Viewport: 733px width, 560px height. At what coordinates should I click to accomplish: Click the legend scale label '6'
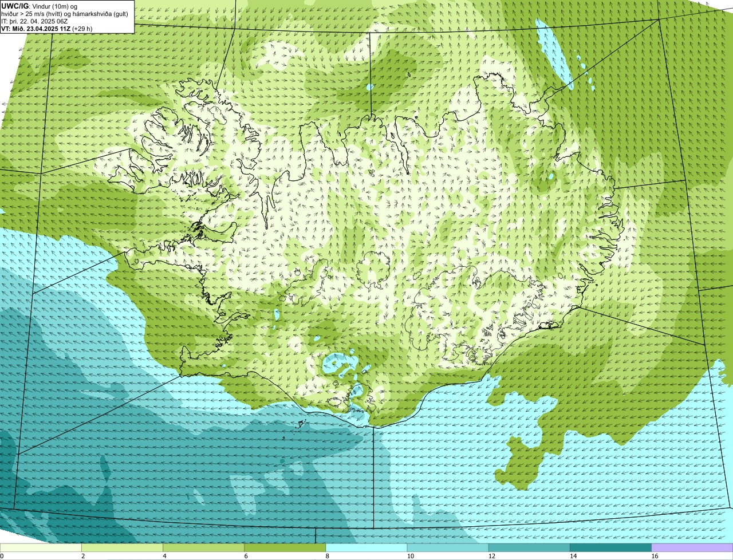[x=246, y=556]
